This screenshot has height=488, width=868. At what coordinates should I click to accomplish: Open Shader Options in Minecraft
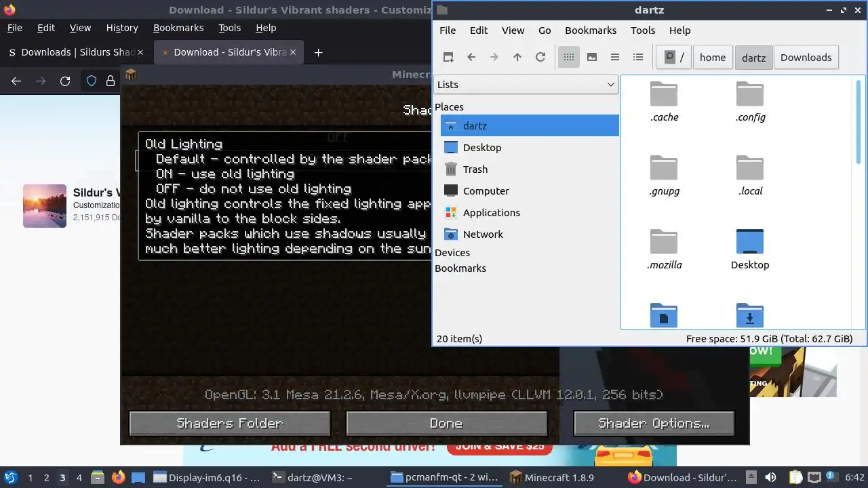[x=654, y=424]
